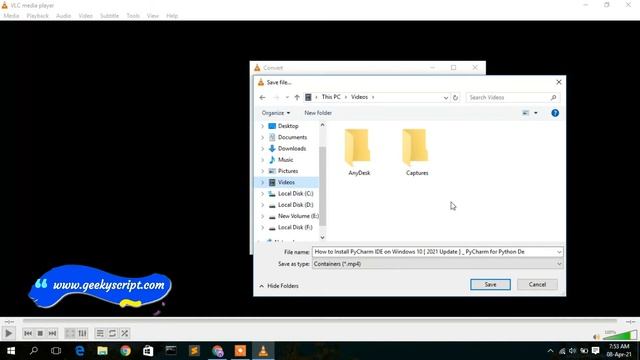640x360 pixels.
Task: Click the previous media button in VLC
Action: [x=28, y=333]
